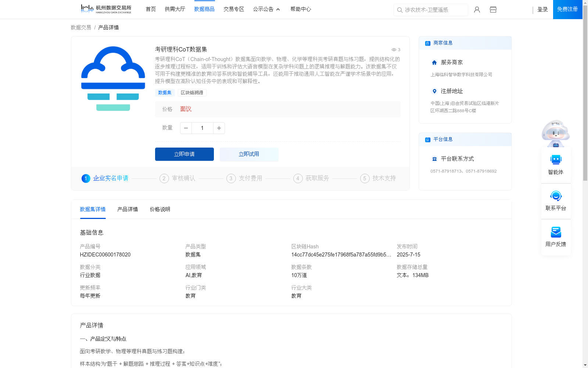The image size is (588, 368).
Task: Click the floating robot mascot
Action: pyautogui.click(x=556, y=133)
